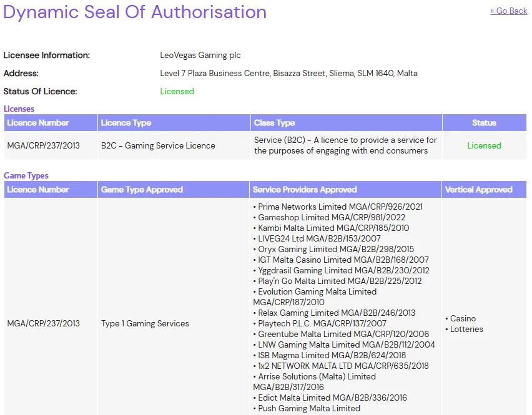Click the Service (B2C) class description cell

pyautogui.click(x=345, y=145)
